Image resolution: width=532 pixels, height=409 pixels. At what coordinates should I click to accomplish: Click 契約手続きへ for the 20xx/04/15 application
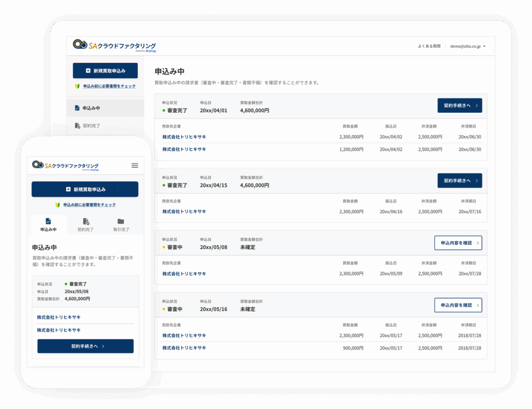coord(460,180)
